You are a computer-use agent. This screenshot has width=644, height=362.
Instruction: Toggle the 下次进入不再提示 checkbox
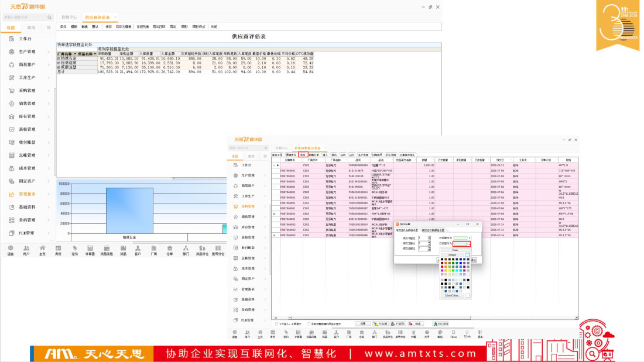coord(276,323)
